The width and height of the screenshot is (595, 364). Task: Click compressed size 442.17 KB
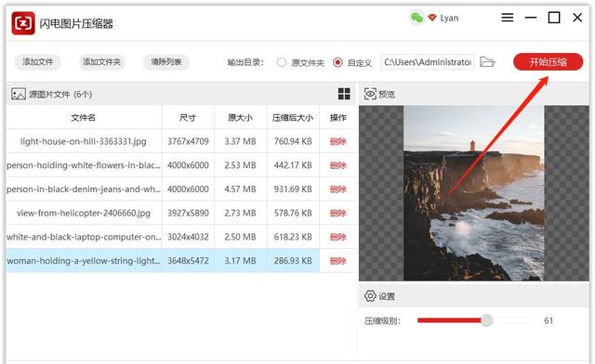click(293, 165)
